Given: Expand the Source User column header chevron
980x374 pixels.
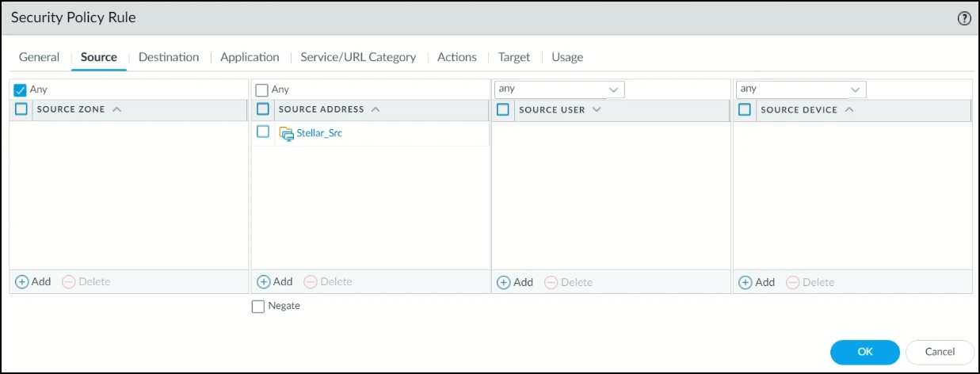Looking at the screenshot, I should [x=597, y=109].
